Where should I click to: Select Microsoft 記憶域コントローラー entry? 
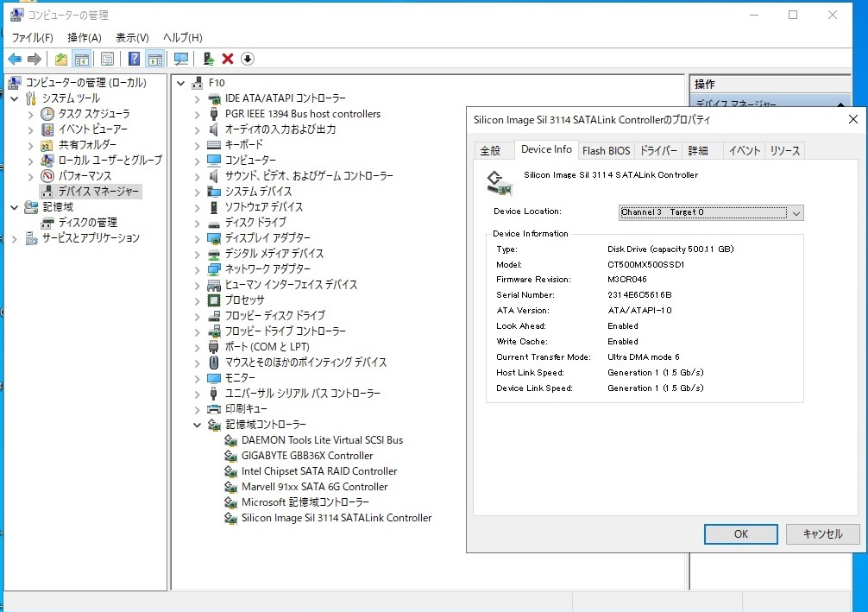(x=305, y=502)
